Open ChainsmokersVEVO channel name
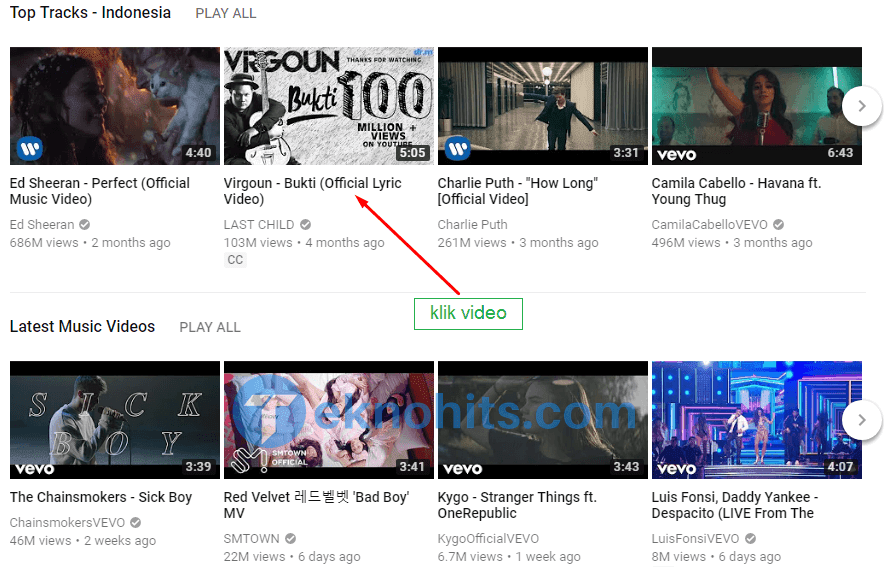The height and width of the screenshot is (567, 887). (67, 522)
